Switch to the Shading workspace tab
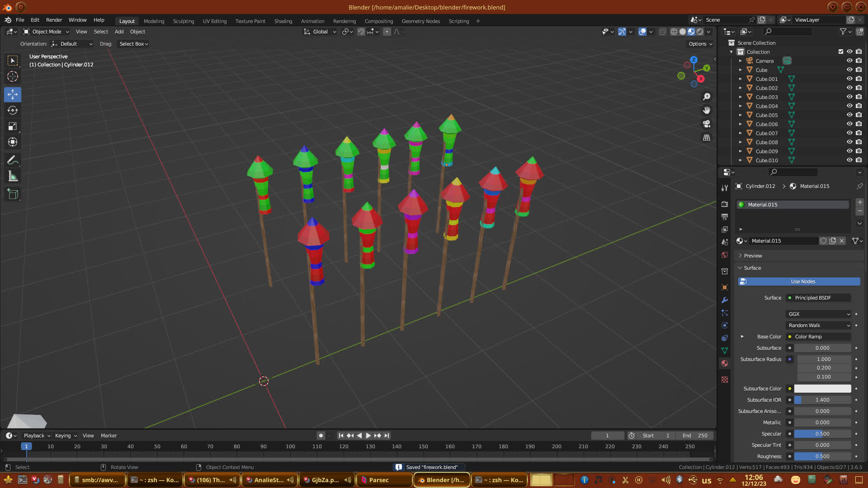The image size is (868, 488). 283,21
